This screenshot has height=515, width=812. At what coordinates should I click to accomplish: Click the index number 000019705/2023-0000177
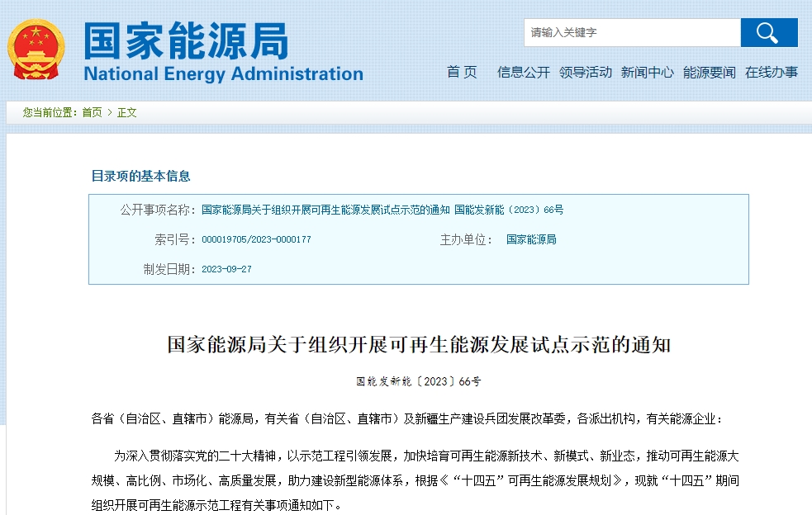click(256, 239)
